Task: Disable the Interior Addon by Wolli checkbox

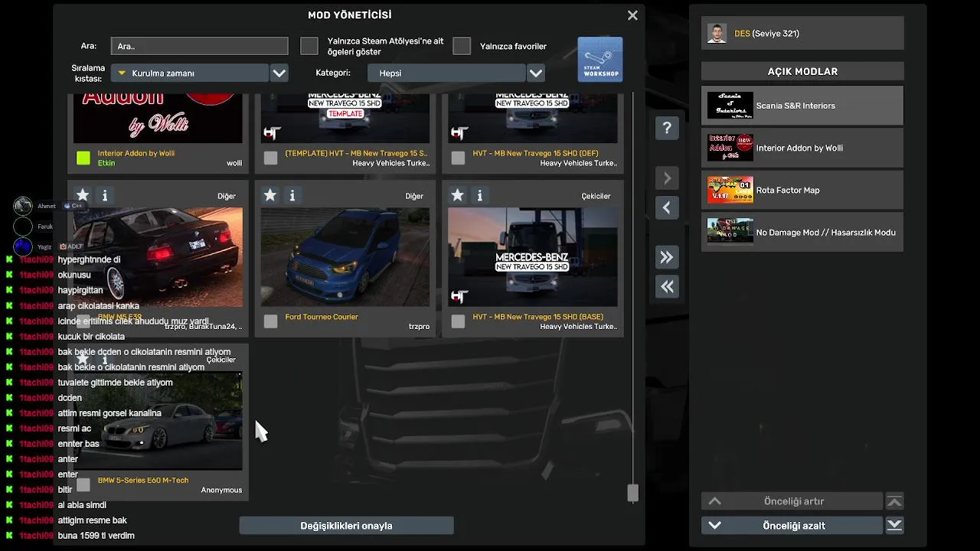Action: point(83,158)
